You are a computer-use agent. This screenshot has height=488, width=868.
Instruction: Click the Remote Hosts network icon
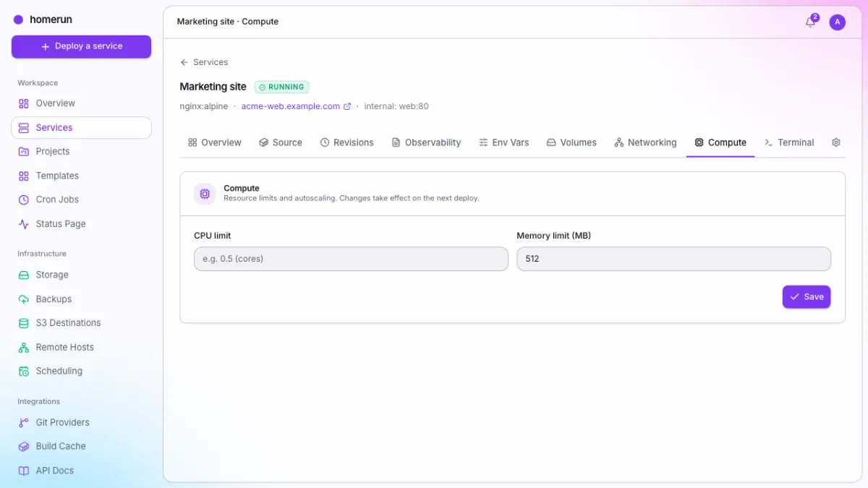coord(24,348)
